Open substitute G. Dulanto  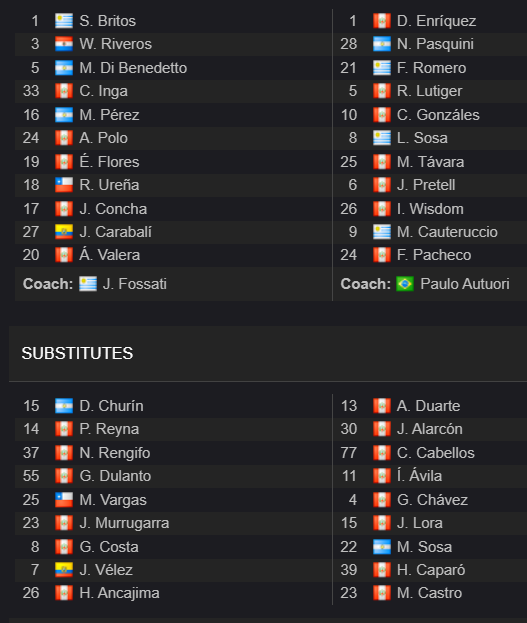click(115, 476)
